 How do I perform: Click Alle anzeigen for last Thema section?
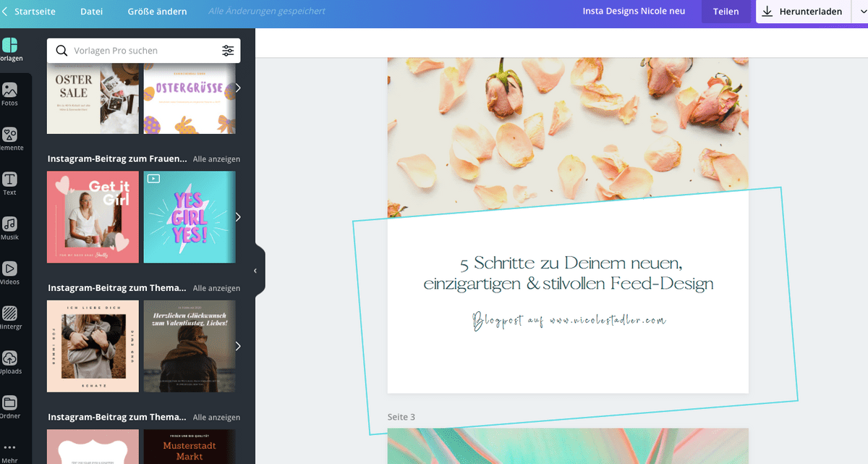point(216,418)
